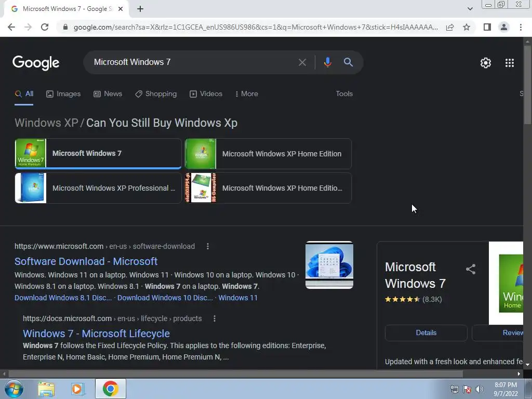532x399 pixels.
Task: Select the Microsoft Windows 7 product card
Action: coord(98,153)
